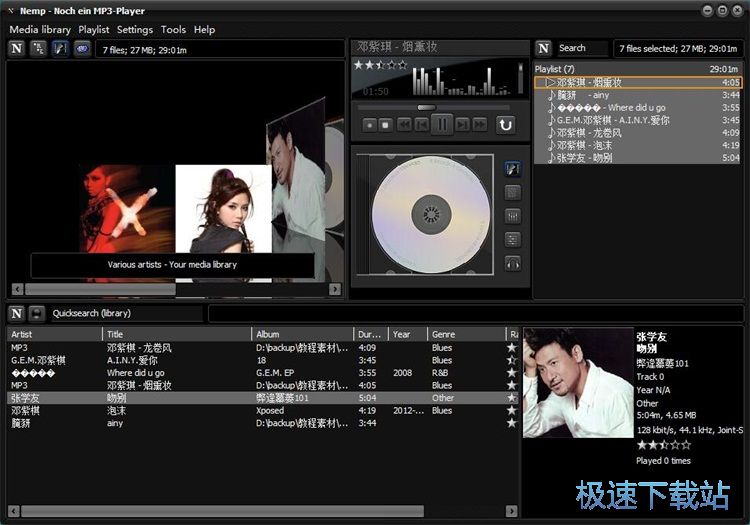
Task: Toggle repeat mode button
Action: pyautogui.click(x=505, y=125)
